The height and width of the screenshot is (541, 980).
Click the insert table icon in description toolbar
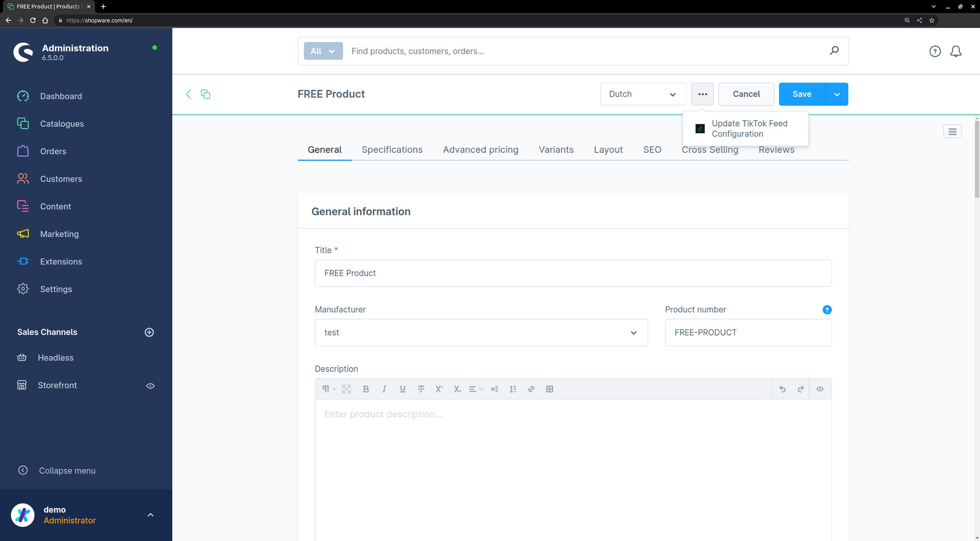tap(550, 389)
